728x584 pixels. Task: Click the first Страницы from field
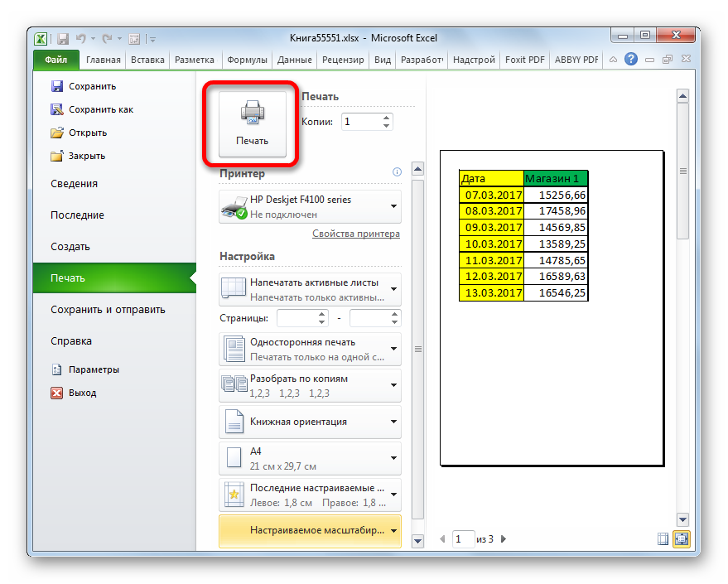[297, 318]
